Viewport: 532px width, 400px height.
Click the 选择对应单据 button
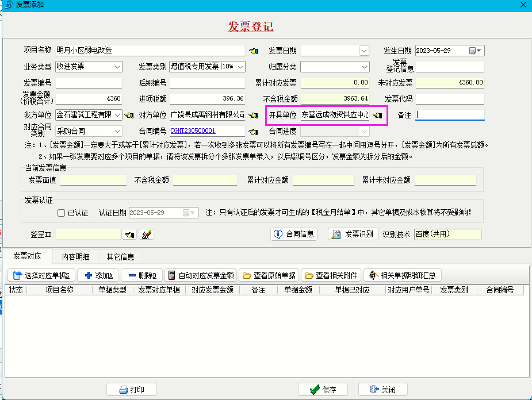[41, 275]
